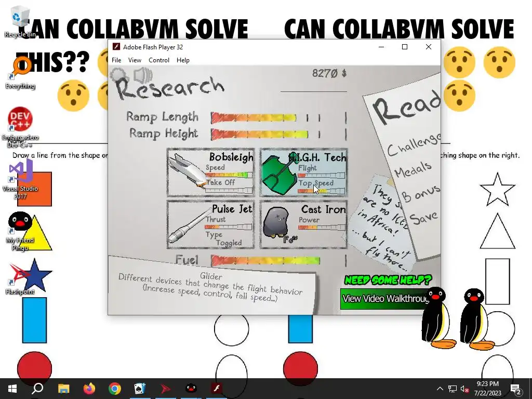The height and width of the screenshot is (399, 532).
Task: Click the Toggled type label on Pulse Jet
Action: pyautogui.click(x=229, y=243)
